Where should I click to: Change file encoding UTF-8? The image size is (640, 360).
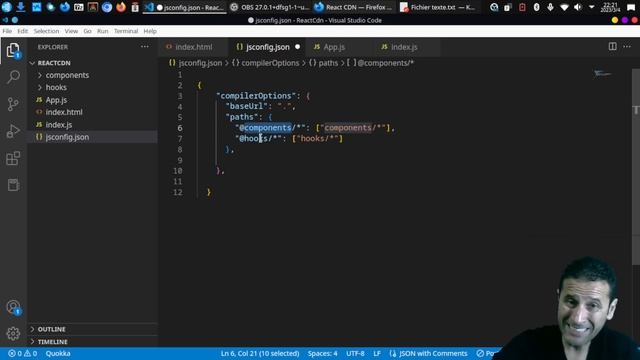[x=356, y=353]
